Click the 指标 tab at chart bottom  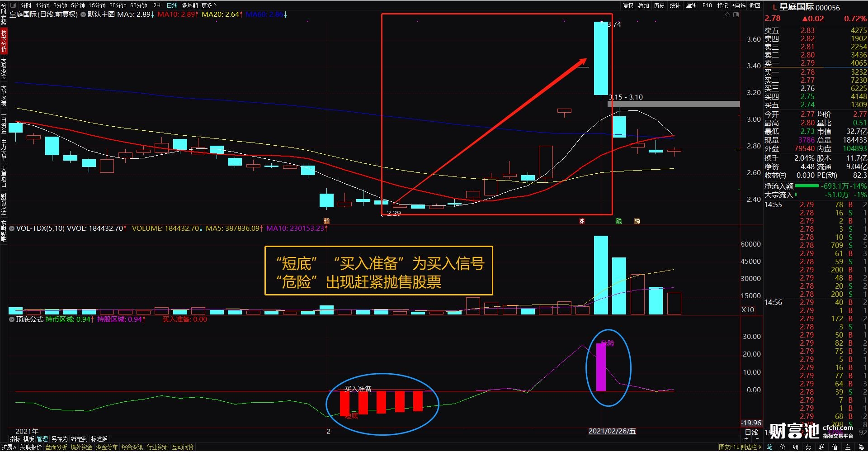pyautogui.click(x=15, y=439)
